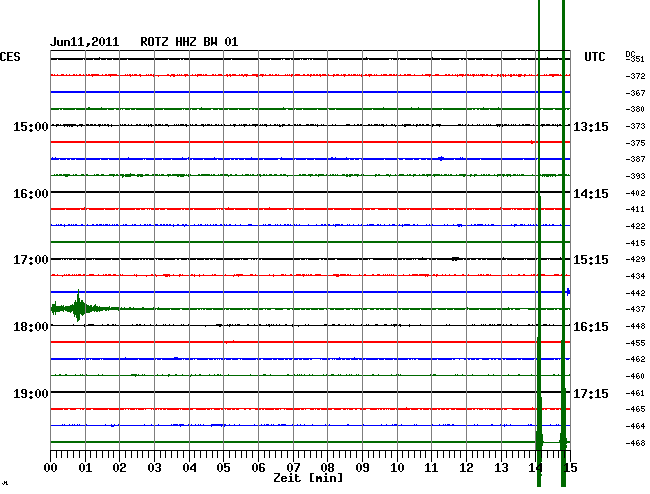
Task: Select DC offset value -367
Action: click(635, 93)
